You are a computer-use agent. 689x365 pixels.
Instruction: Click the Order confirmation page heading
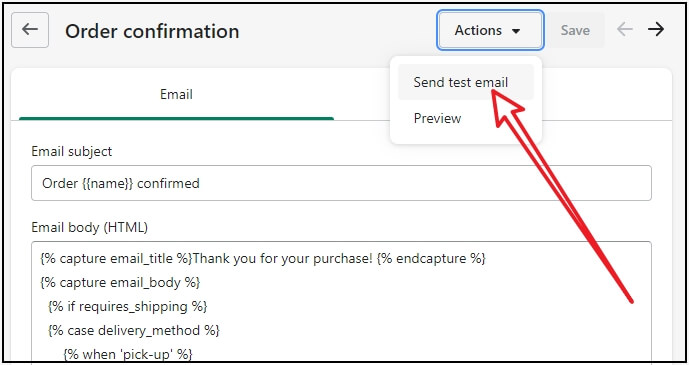[x=152, y=31]
